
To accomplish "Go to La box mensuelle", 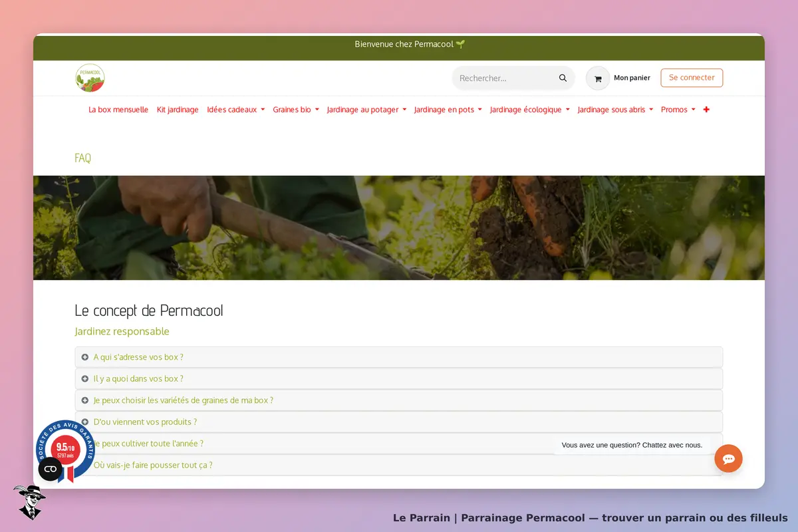I will point(118,110).
